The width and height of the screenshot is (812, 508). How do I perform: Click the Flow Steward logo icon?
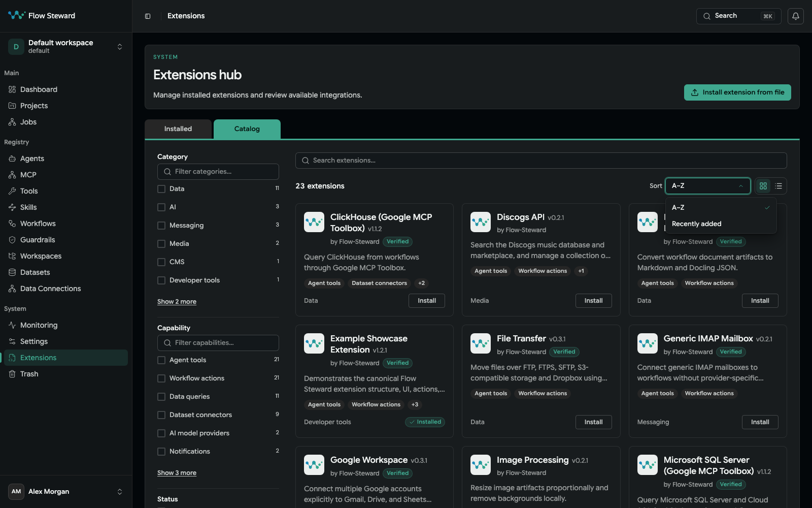16,15
